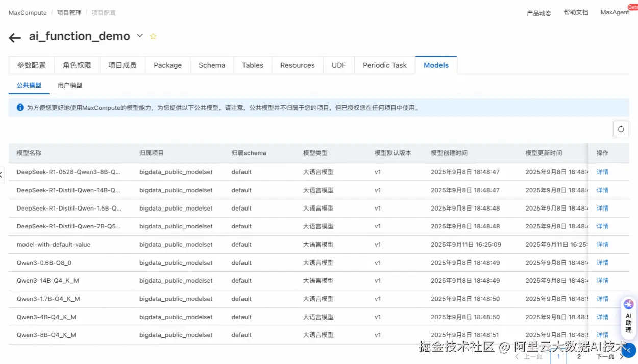
Task: Click 帮助文档 link in header
Action: point(576,12)
